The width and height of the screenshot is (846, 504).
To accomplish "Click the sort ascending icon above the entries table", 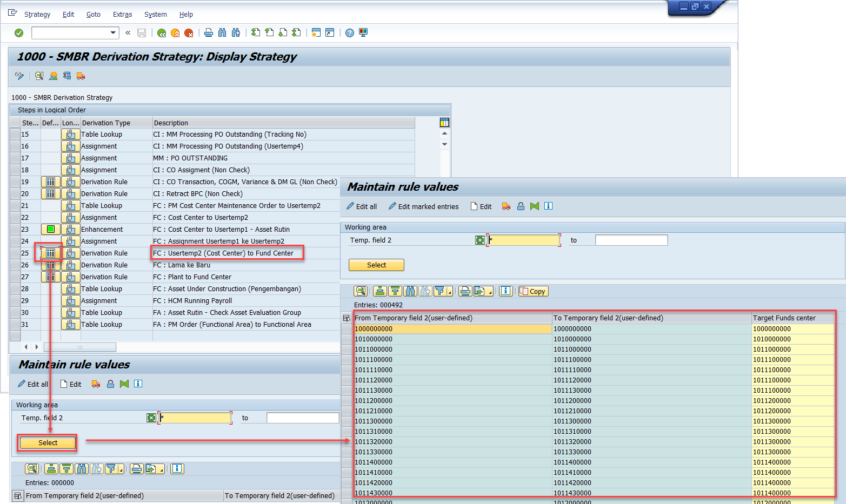I will [x=380, y=291].
